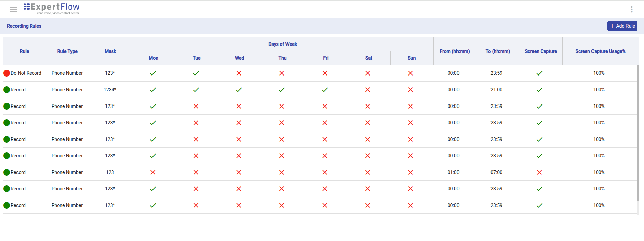Click the Screen Capture Usage% column header
Viewport: 644px width, 241px height.
point(600,51)
